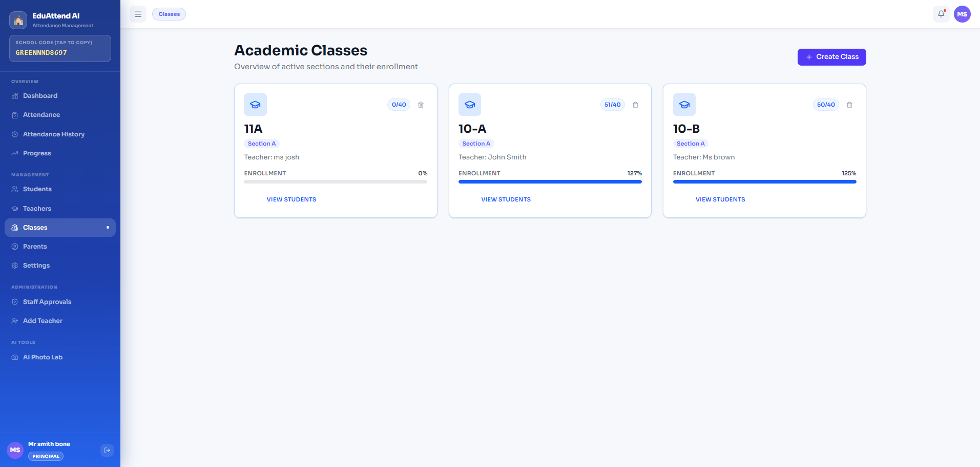Remove 10-B class using trash icon
Image resolution: width=980 pixels, height=467 pixels.
point(849,105)
